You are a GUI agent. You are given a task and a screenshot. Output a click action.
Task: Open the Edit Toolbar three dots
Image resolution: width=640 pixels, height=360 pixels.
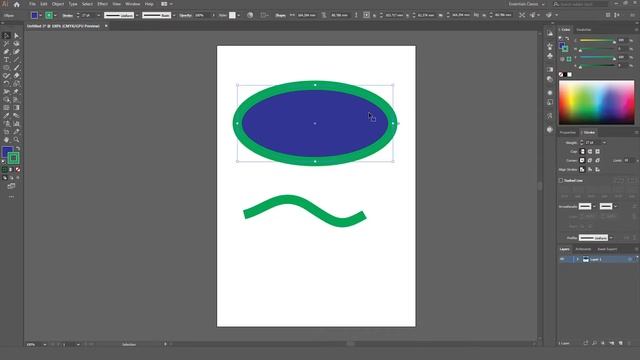point(11,197)
